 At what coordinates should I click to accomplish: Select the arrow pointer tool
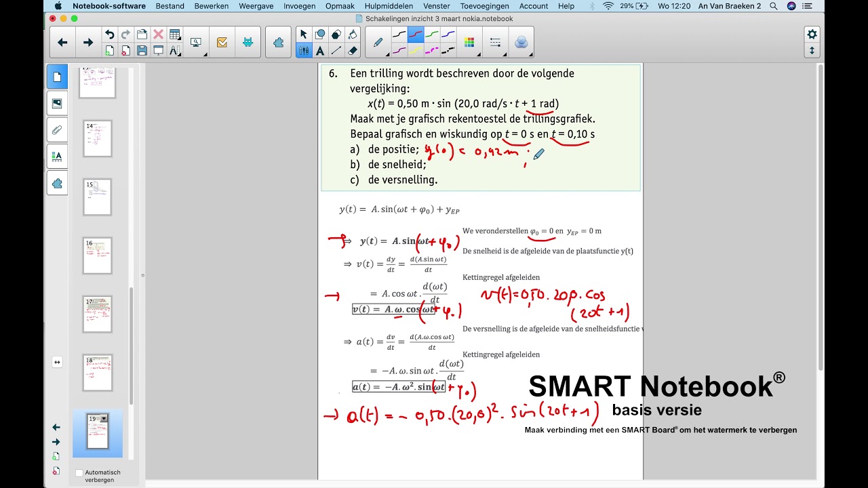[x=303, y=35]
